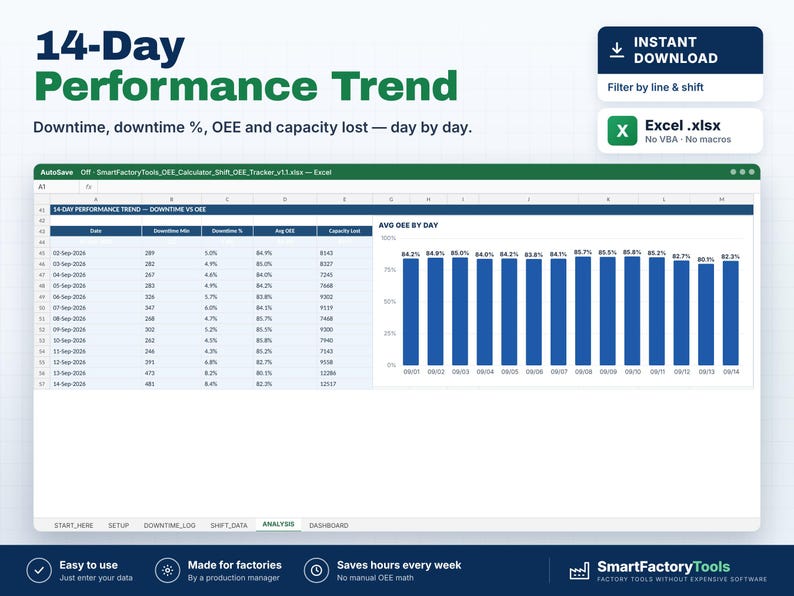
Task: Click the 09/13 bar in the OEE chart
Action: (706, 314)
